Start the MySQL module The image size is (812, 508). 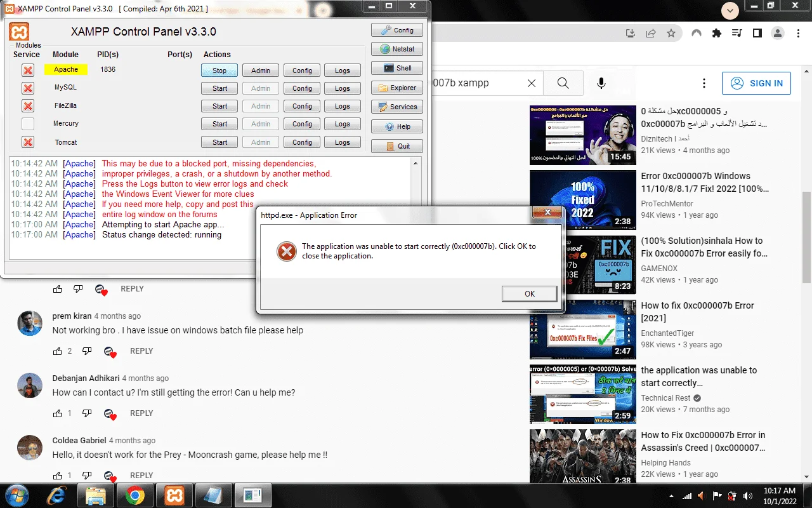[219, 88]
